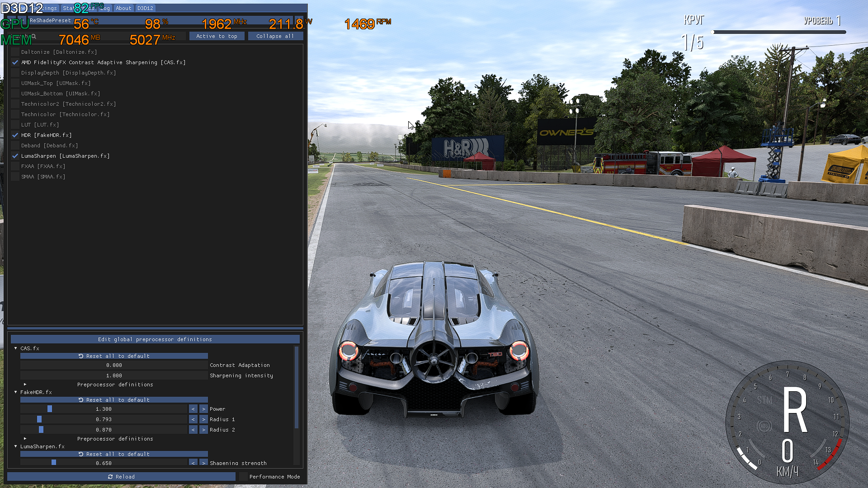The height and width of the screenshot is (488, 868).
Task: Click Radius 1 decrement arrow
Action: pos(193,419)
